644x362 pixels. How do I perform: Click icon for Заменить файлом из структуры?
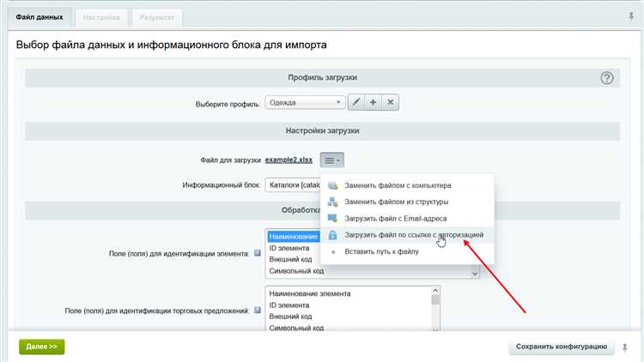332,202
